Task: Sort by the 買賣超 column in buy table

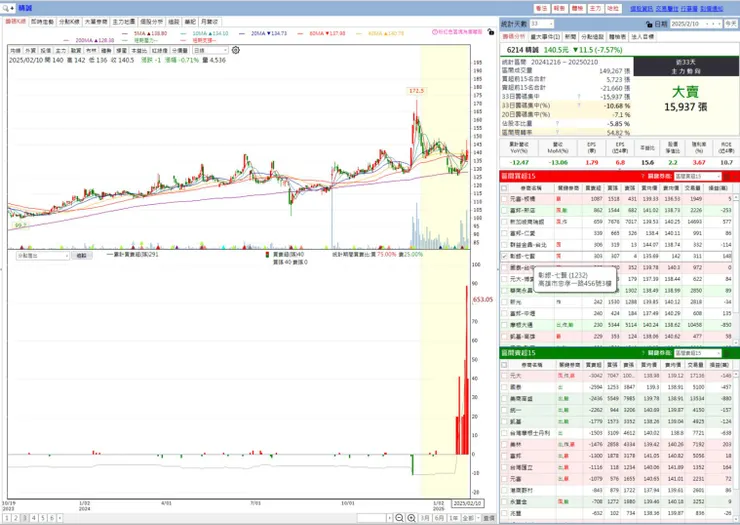Action: coord(593,188)
